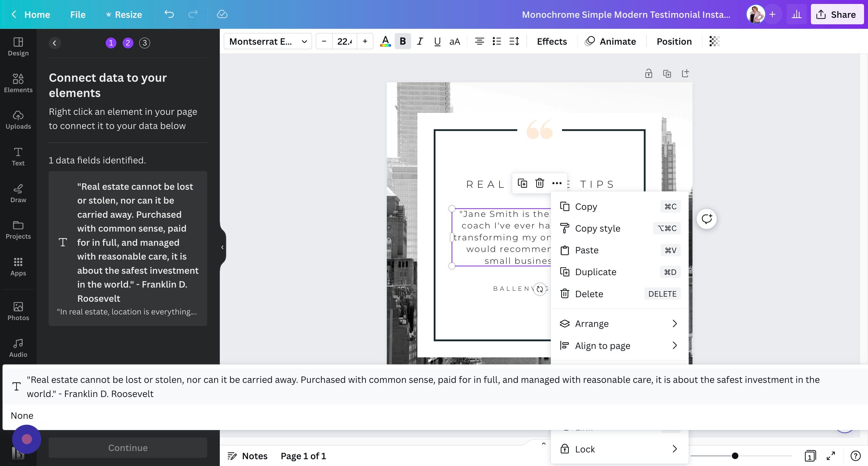Adjust the zoom slider handle
The height and width of the screenshot is (466, 868).
pyautogui.click(x=735, y=456)
